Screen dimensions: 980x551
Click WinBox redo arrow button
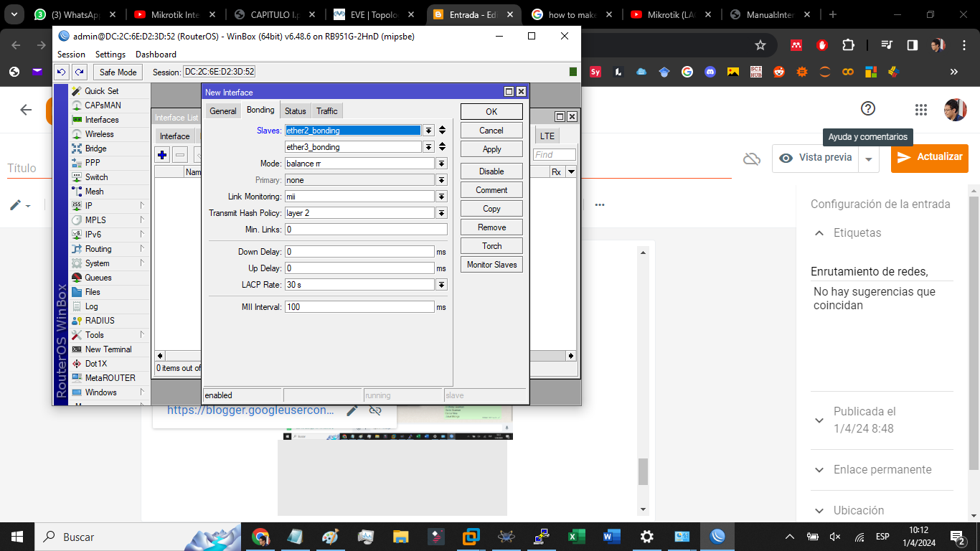(79, 72)
